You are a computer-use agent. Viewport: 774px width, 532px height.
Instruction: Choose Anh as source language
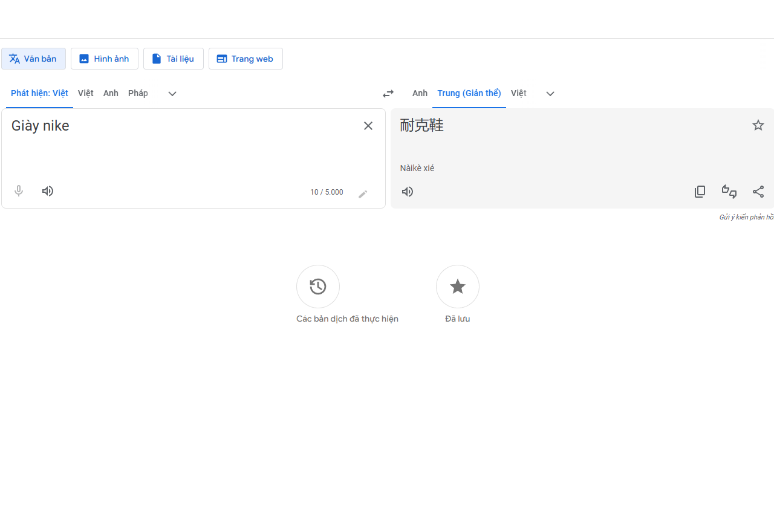point(111,93)
